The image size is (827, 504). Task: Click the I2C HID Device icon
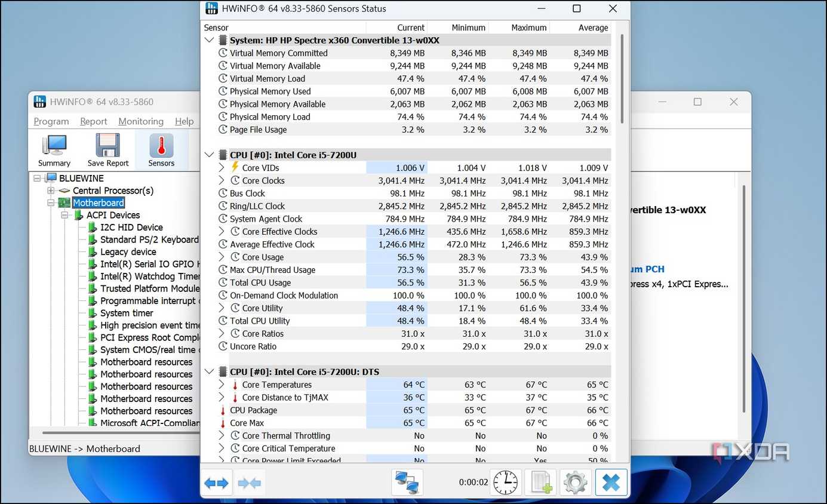click(92, 227)
